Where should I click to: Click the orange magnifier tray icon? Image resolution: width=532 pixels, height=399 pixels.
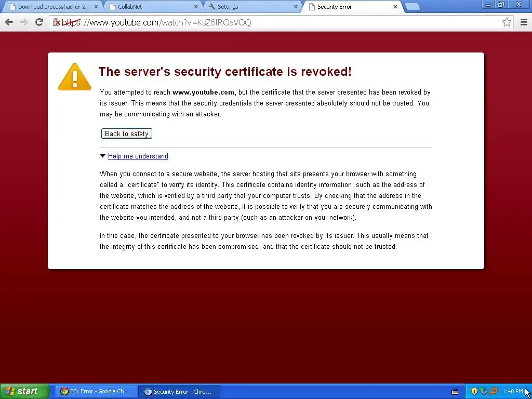click(x=494, y=392)
